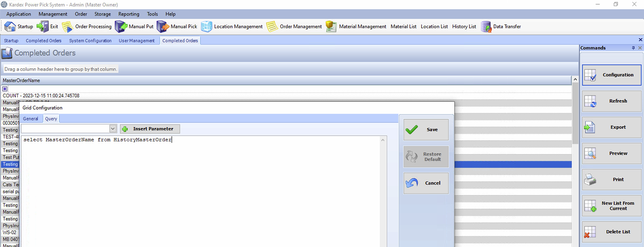The image size is (644, 247).
Task: Switch to the User Management tab
Action: [x=137, y=40]
